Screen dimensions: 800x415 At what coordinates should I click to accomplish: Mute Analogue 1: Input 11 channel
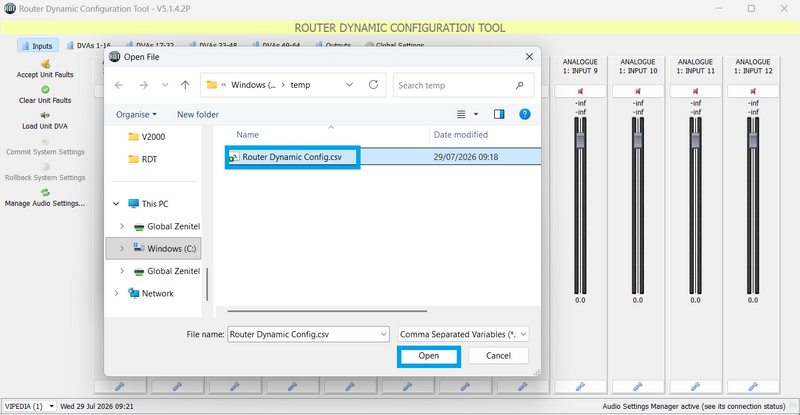tap(695, 91)
